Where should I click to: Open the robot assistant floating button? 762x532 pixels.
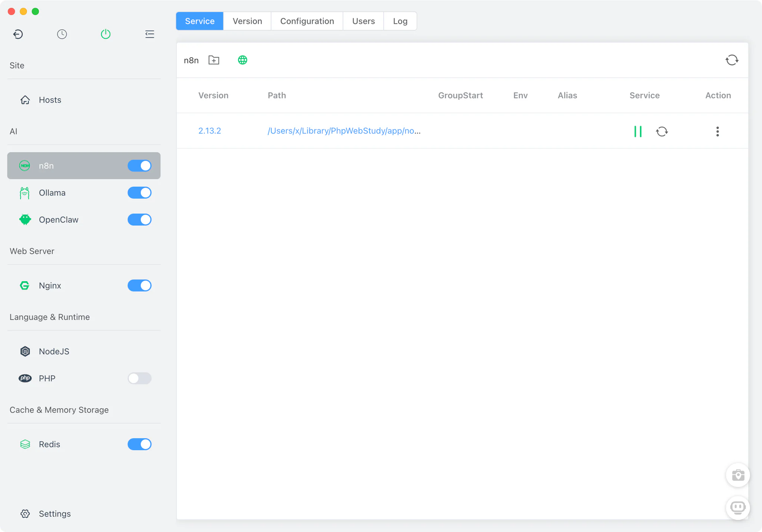click(738, 507)
